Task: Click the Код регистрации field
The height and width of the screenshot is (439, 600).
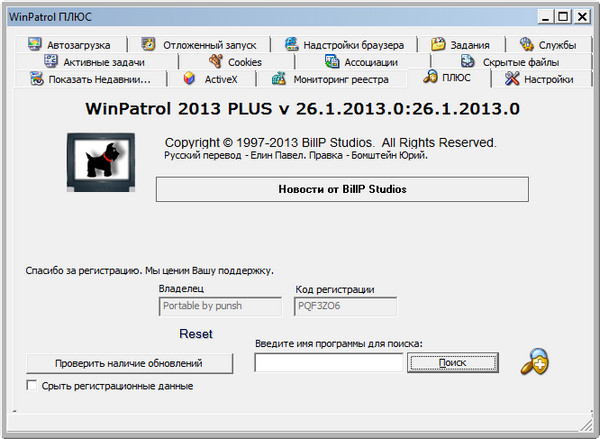Action: coord(345,306)
